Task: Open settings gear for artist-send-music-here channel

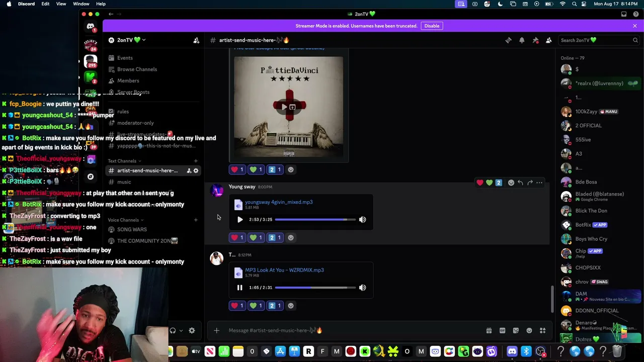Action: (x=196, y=171)
